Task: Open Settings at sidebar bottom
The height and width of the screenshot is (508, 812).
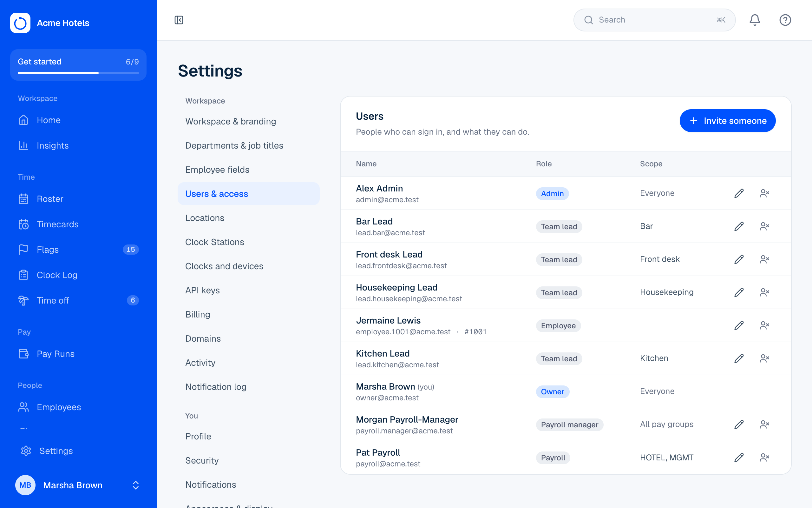Action: (78, 451)
